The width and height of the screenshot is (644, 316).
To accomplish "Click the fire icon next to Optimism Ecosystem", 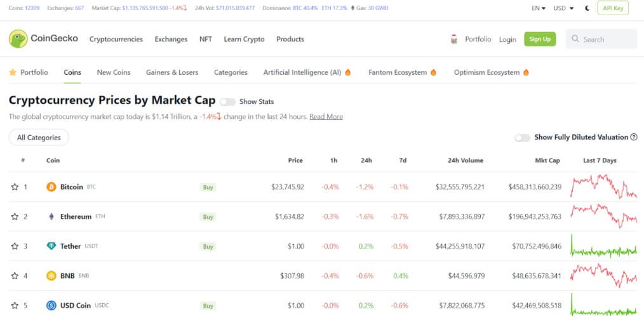I will 526,72.
